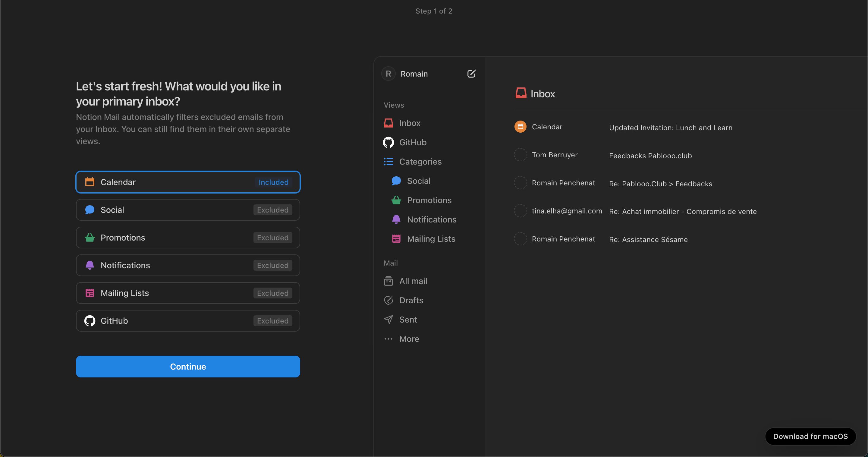Toggle Social Excluded badge
Viewport: 868px width, 457px height.
click(272, 210)
